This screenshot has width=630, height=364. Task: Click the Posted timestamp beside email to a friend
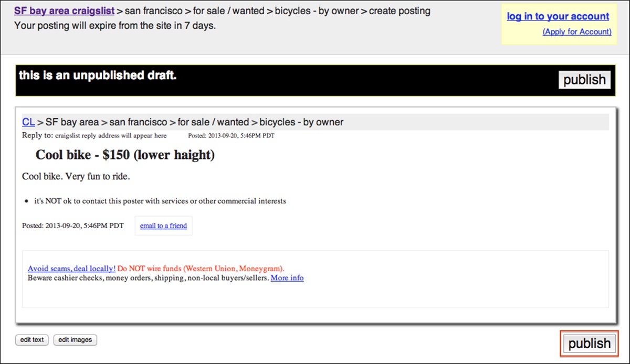point(73,226)
